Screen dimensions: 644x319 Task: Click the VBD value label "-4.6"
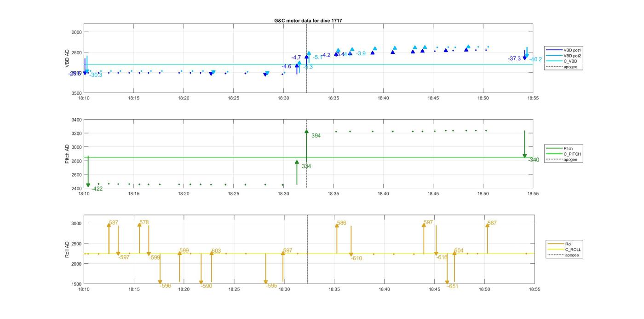[x=286, y=67]
